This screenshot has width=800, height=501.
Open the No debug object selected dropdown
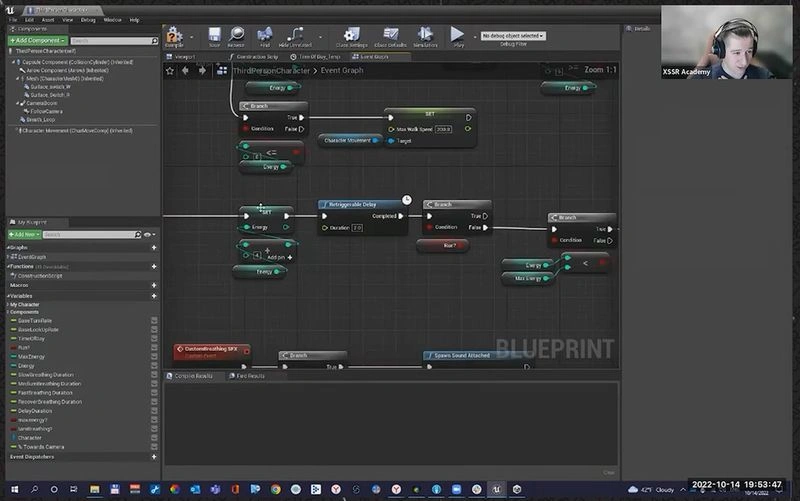point(513,36)
